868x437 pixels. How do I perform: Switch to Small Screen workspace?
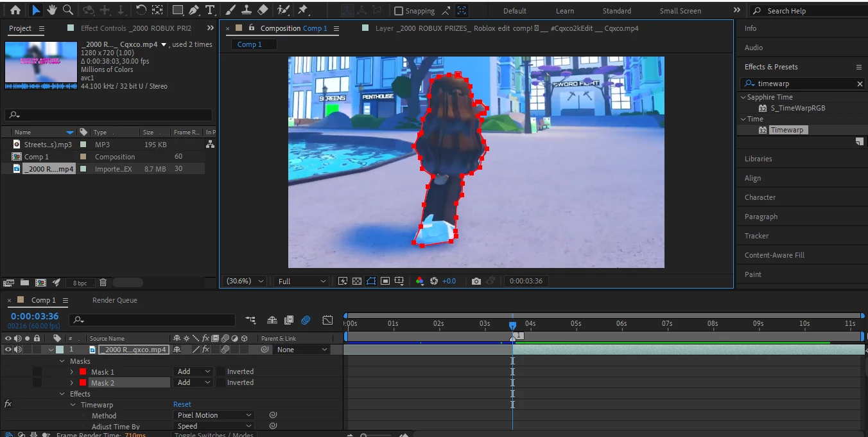point(681,11)
